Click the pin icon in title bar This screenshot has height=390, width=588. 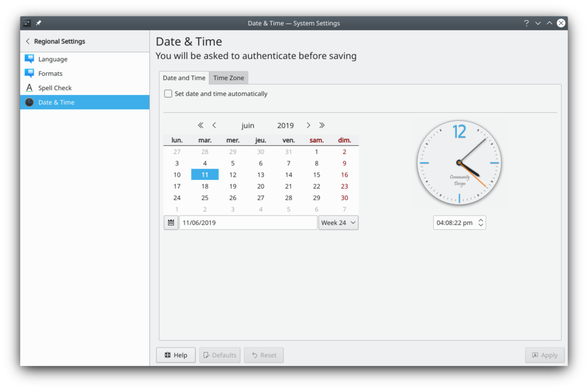[39, 23]
